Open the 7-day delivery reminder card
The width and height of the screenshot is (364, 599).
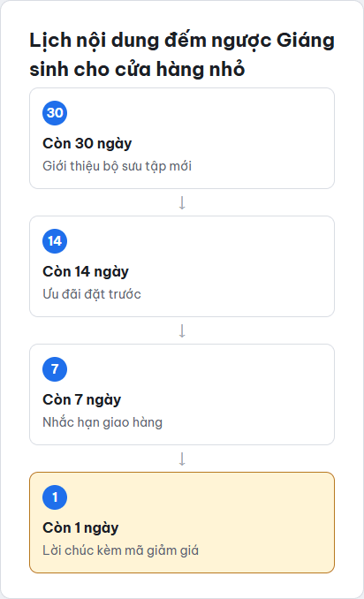pos(182,395)
